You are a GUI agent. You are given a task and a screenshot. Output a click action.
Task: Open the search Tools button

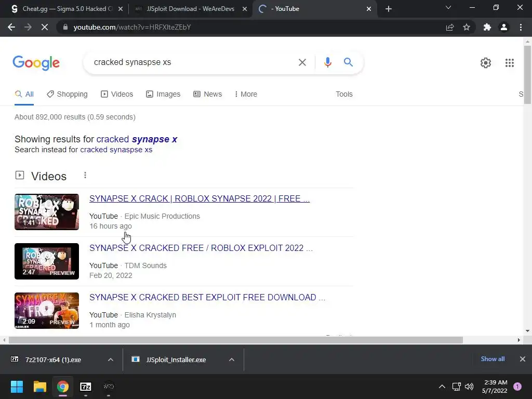point(344,94)
